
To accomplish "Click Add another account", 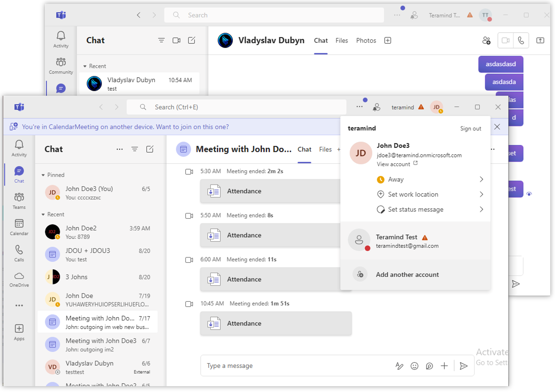I will [407, 275].
